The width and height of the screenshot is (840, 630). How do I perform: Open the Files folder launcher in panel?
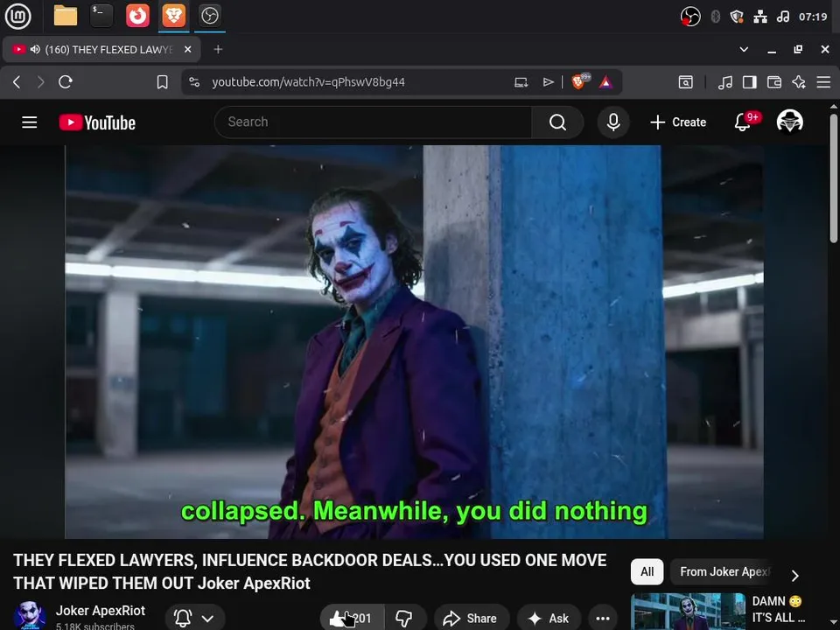[66, 16]
